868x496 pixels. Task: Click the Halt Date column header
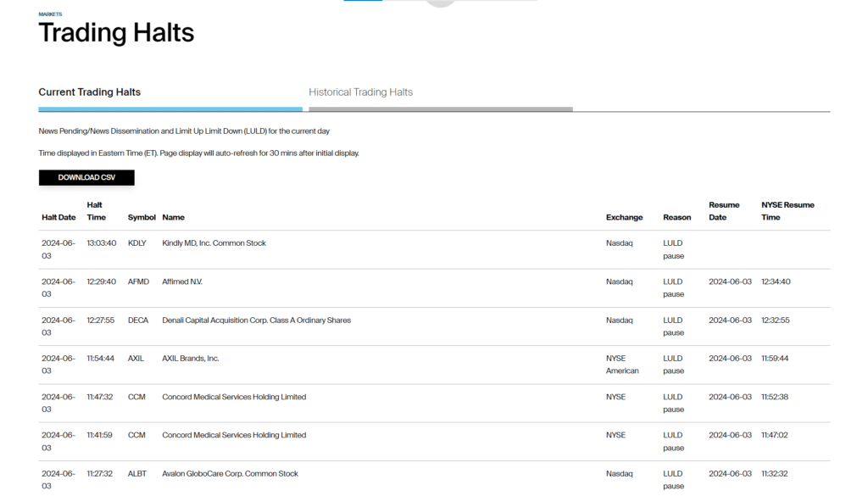[58, 218]
